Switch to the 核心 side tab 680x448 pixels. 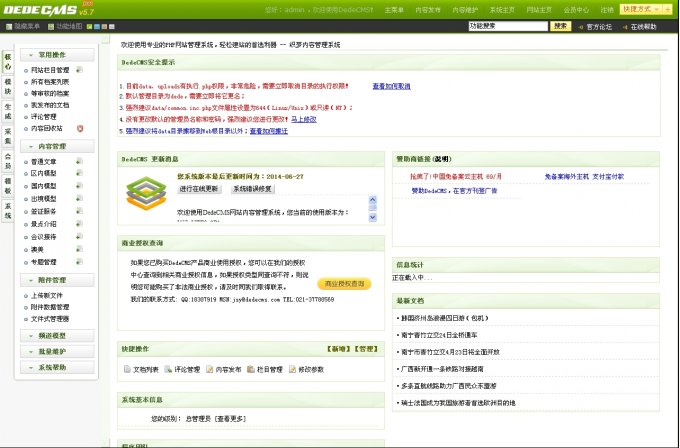8,62
